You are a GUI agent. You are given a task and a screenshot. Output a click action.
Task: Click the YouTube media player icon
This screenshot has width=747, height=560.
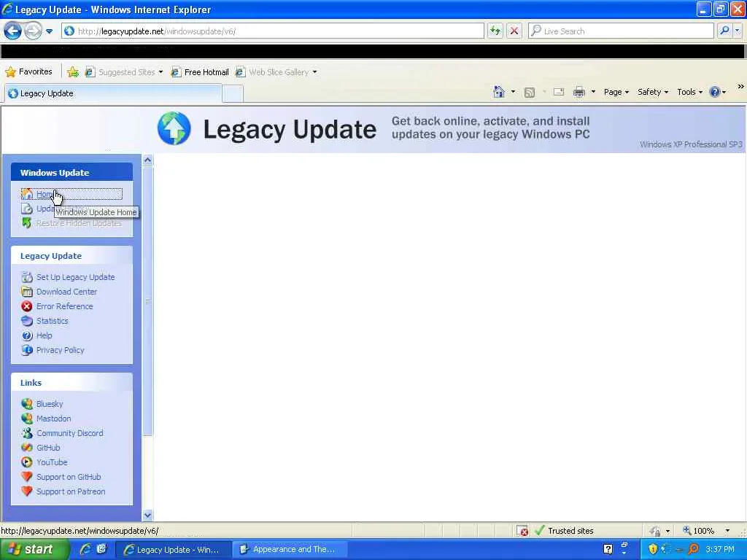pyautogui.click(x=27, y=462)
